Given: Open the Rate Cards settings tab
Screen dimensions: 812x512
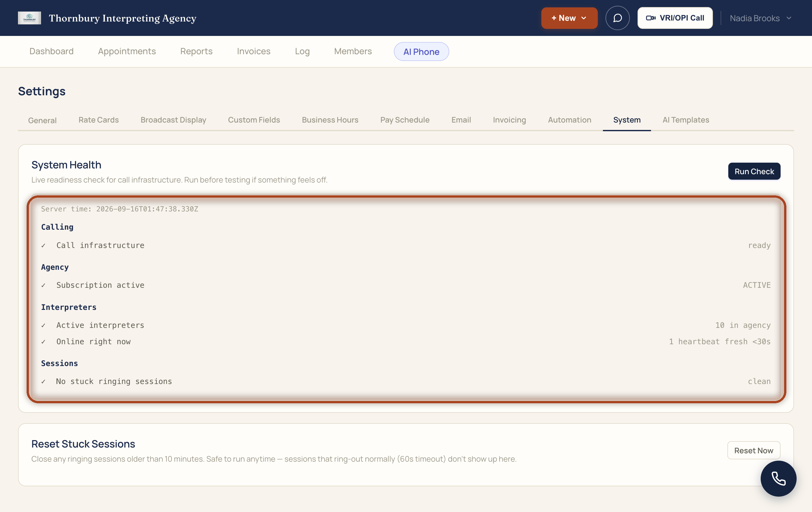Looking at the screenshot, I should (98, 120).
